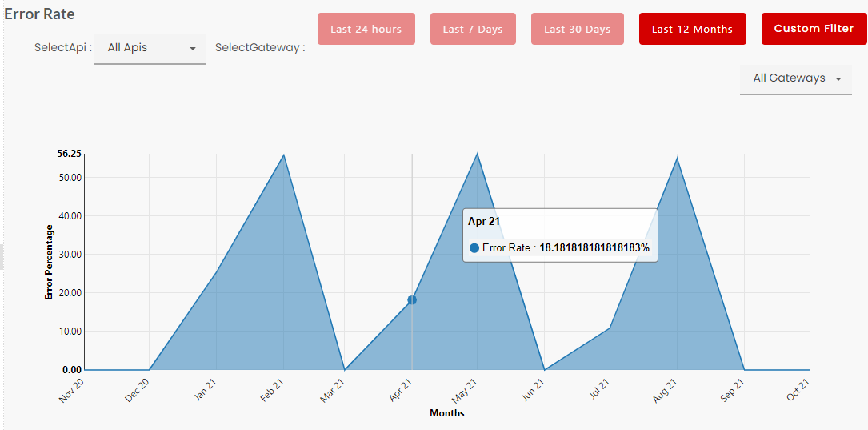
Task: Click the Sep 21 axis label
Action: click(x=732, y=392)
